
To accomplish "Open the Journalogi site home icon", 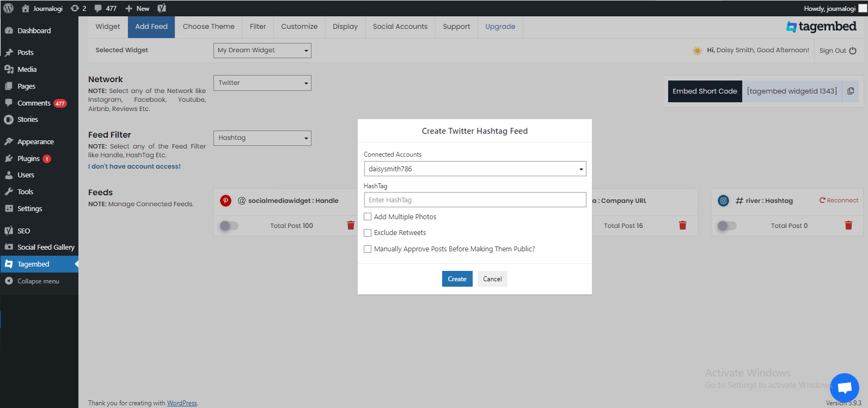I will 25,8.
